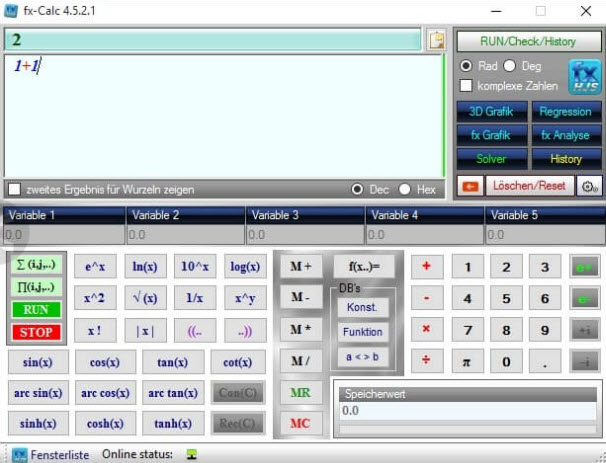Viewport: 606px width, 463px height.
Task: Click the M+ memory add button
Action: point(301,266)
